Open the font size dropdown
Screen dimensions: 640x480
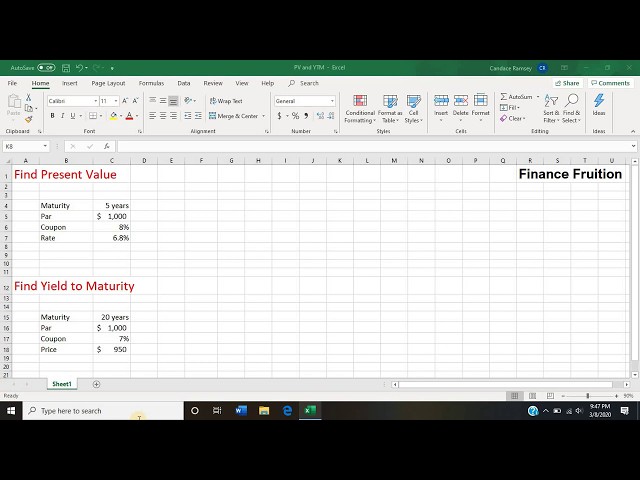(x=116, y=101)
